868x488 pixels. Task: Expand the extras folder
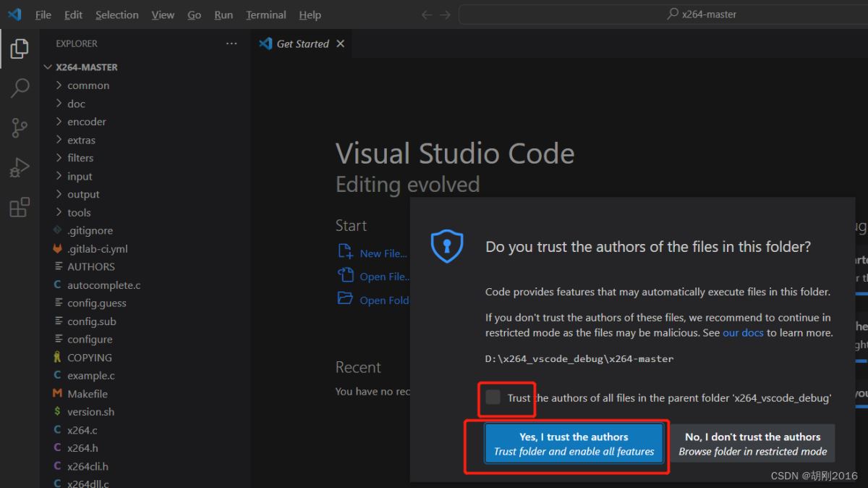(x=59, y=140)
